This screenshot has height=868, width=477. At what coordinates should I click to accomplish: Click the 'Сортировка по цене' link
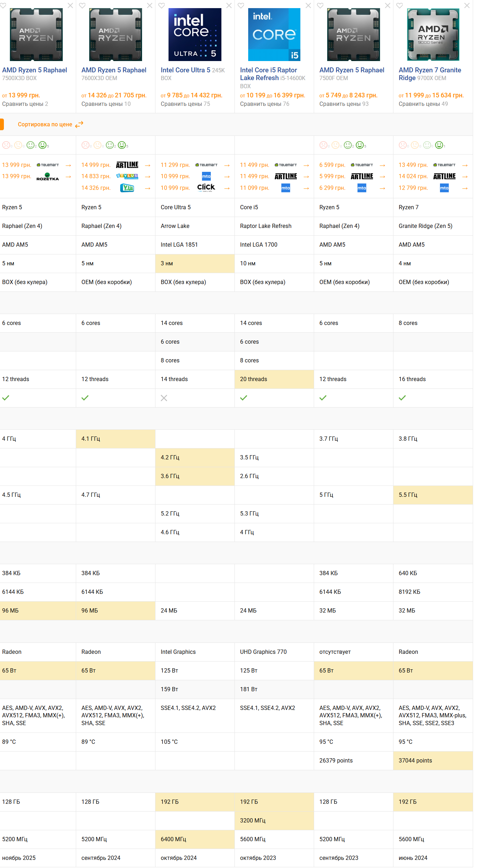pos(45,124)
